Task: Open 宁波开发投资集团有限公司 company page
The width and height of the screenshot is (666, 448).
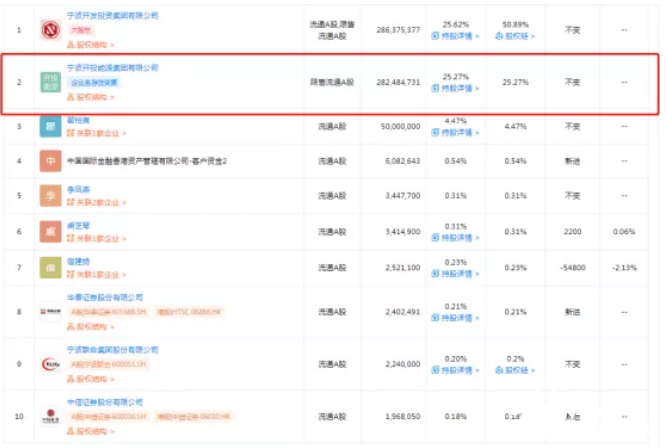Action: 113,16
